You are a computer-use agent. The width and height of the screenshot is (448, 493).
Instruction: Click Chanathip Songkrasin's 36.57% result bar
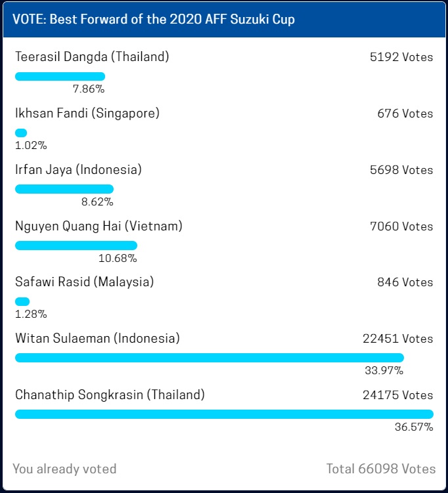tap(224, 414)
